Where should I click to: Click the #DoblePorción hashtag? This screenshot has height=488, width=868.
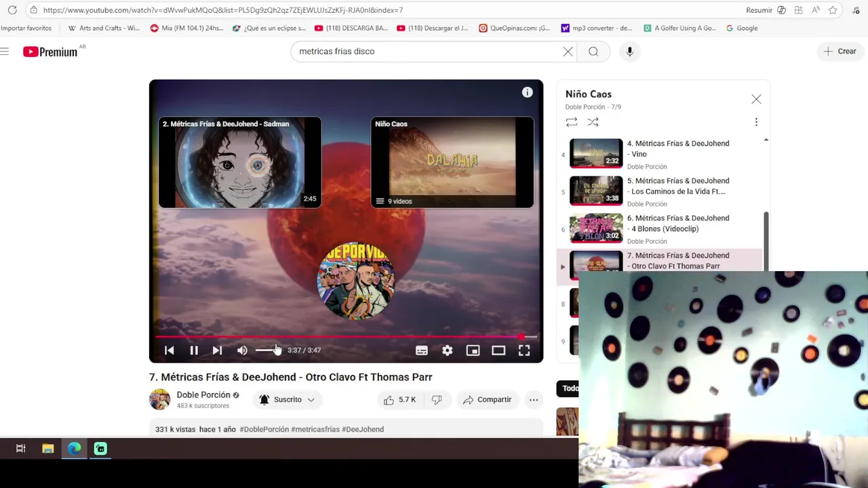[264, 429]
